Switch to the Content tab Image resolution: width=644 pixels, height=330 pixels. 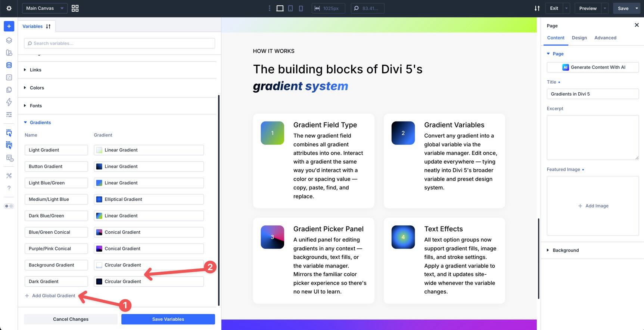click(556, 38)
